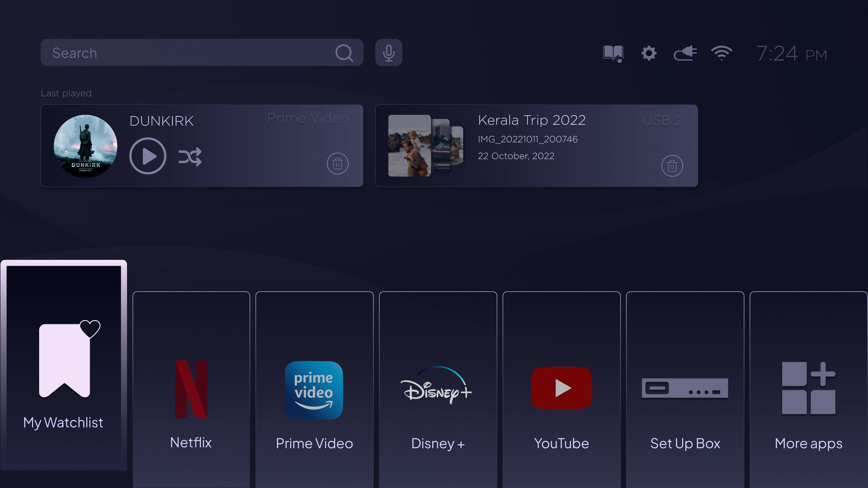
Task: Open the My Watchlist tile
Action: (64, 365)
